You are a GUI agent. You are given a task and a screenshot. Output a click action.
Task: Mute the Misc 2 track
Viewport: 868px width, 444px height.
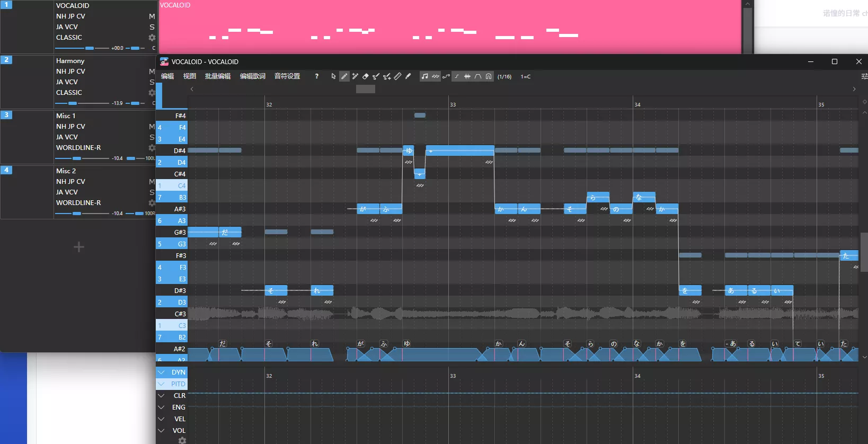click(152, 182)
